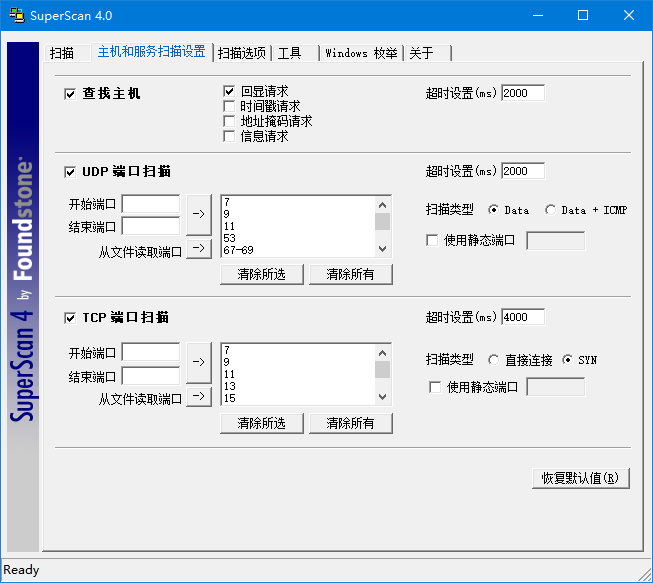Toggle the 查找主机 checkbox
The height and width of the screenshot is (583, 653).
70,94
